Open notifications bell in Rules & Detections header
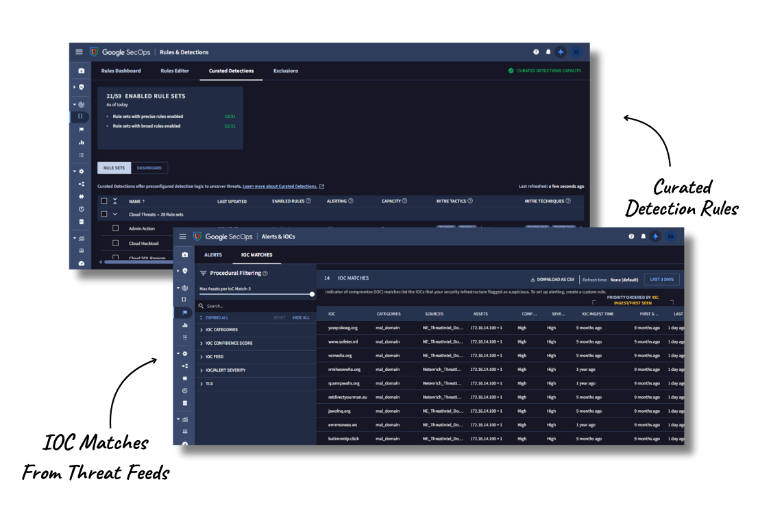771x532 pixels. point(548,51)
